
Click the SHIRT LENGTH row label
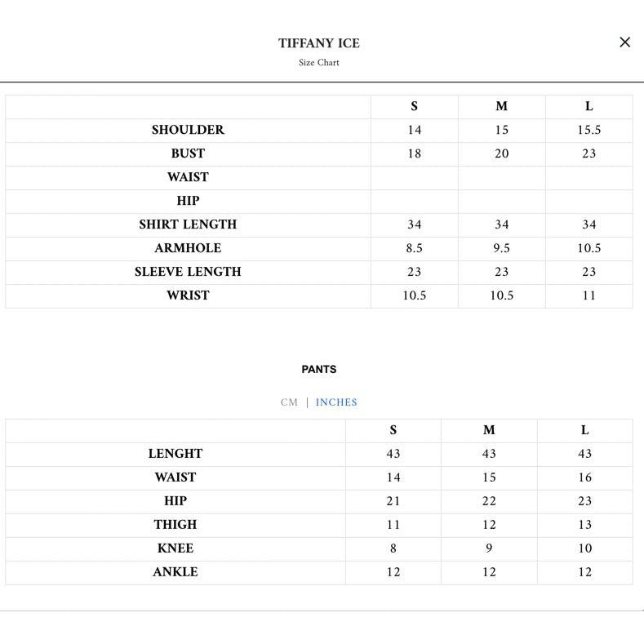pos(188,224)
